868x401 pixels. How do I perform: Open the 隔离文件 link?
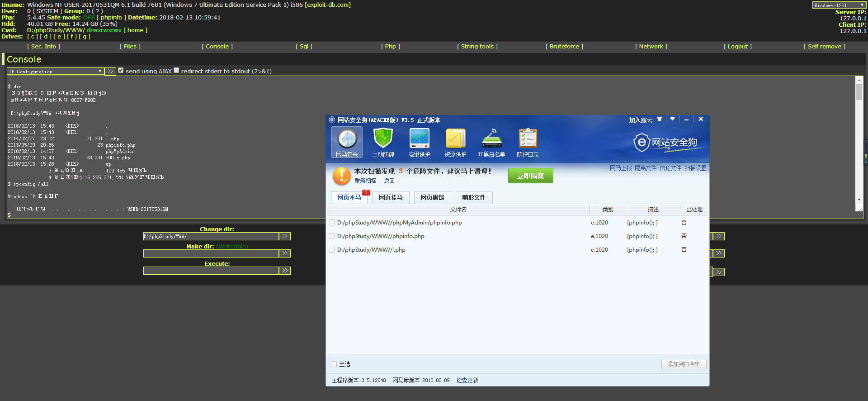pyautogui.click(x=646, y=168)
